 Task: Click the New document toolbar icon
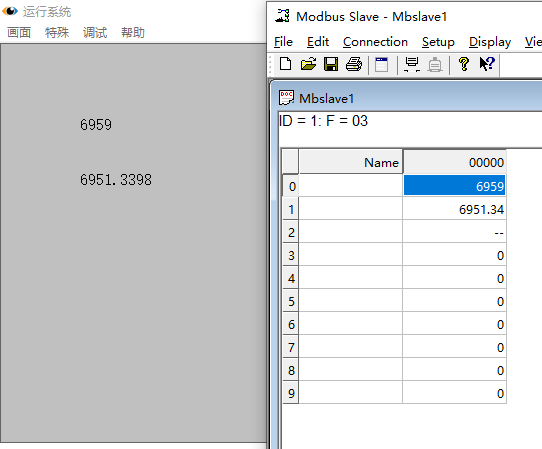point(285,64)
